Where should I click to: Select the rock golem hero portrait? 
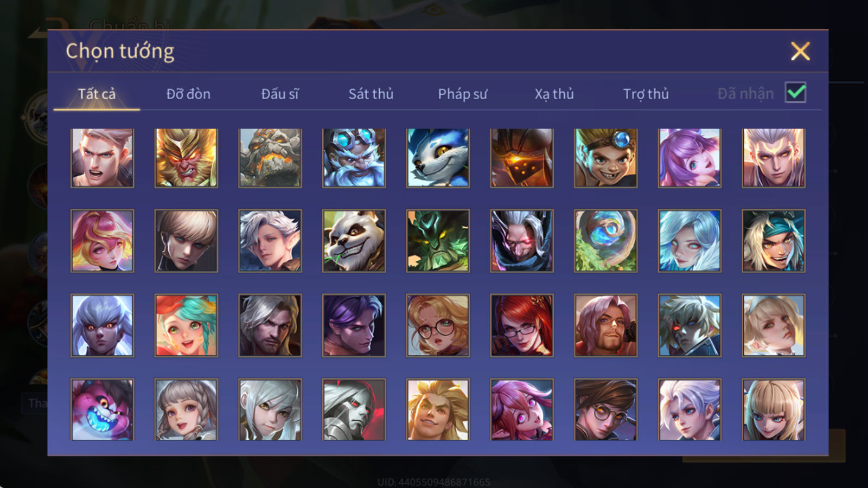[x=270, y=158]
